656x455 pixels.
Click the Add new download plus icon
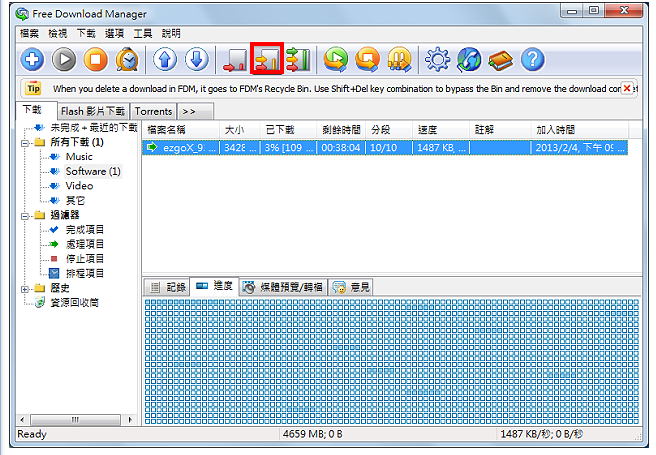32,59
